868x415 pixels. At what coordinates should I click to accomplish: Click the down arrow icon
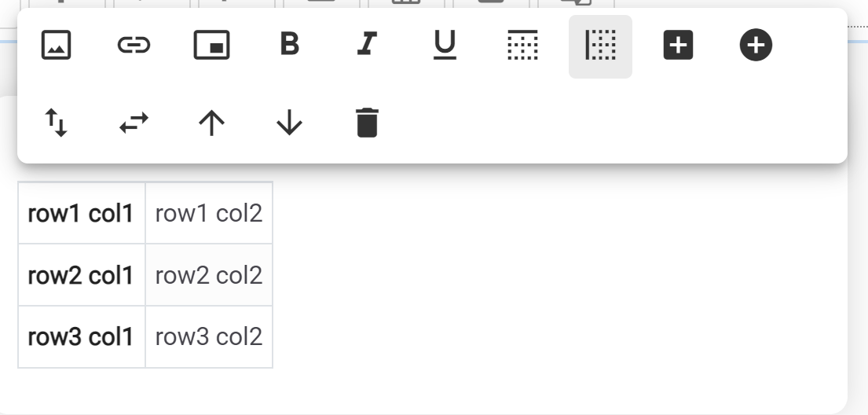[x=289, y=123]
